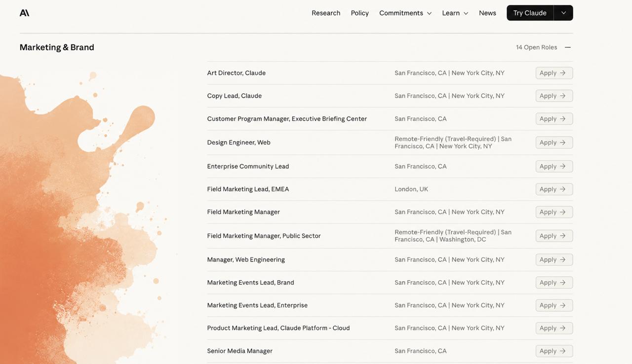Open the Policy page
Viewport: 632px width, 364px height.
click(360, 13)
